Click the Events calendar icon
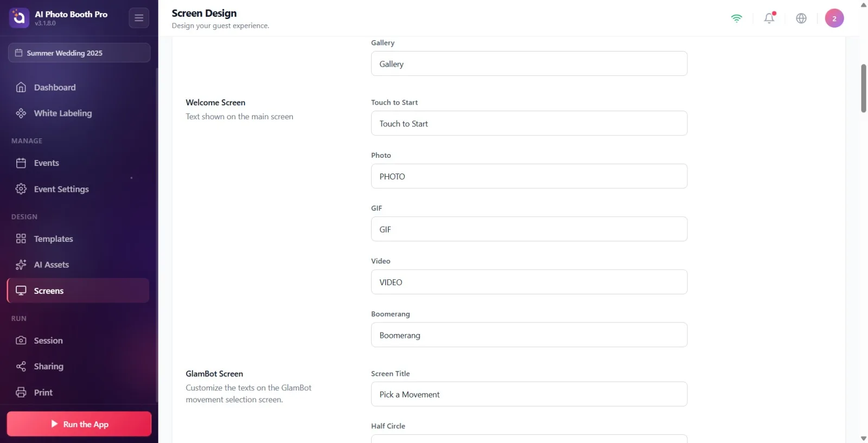868x443 pixels. pyautogui.click(x=21, y=163)
